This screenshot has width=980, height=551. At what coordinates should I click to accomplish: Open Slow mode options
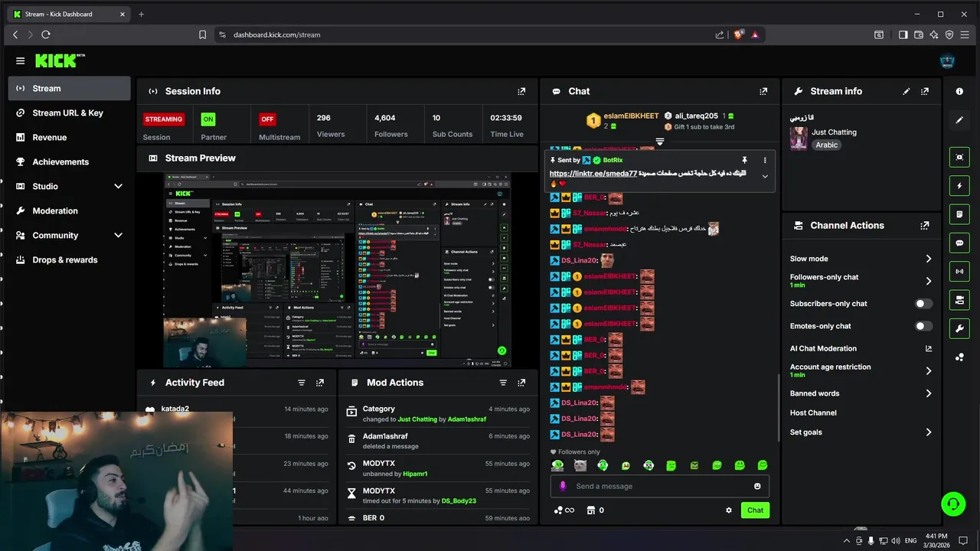click(x=861, y=259)
